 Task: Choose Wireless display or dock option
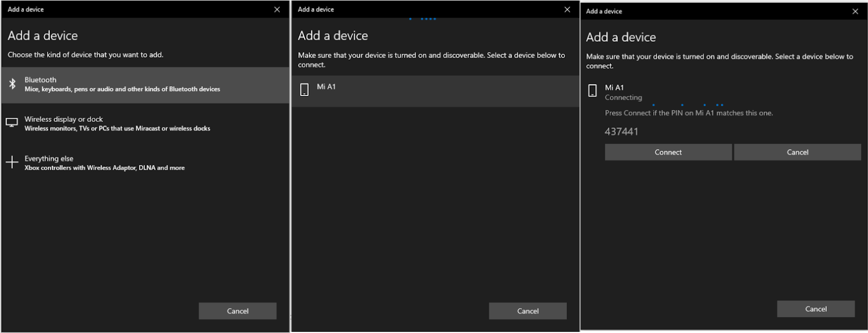tap(145, 124)
